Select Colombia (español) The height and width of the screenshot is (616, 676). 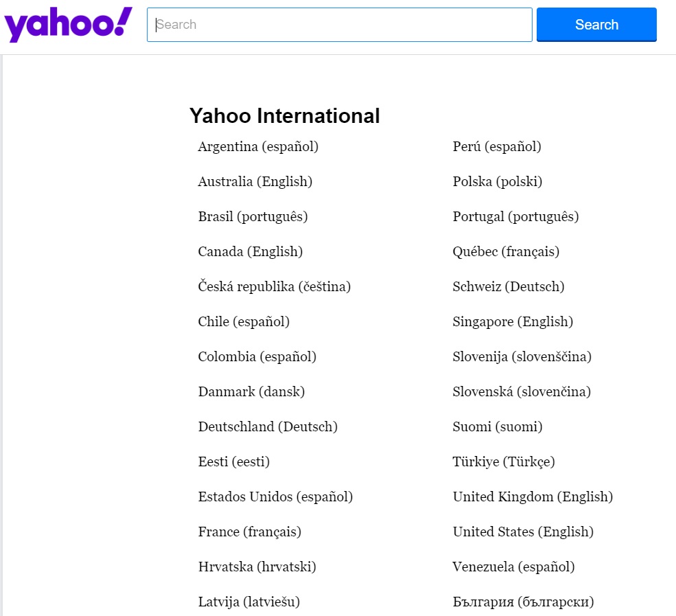coord(257,356)
